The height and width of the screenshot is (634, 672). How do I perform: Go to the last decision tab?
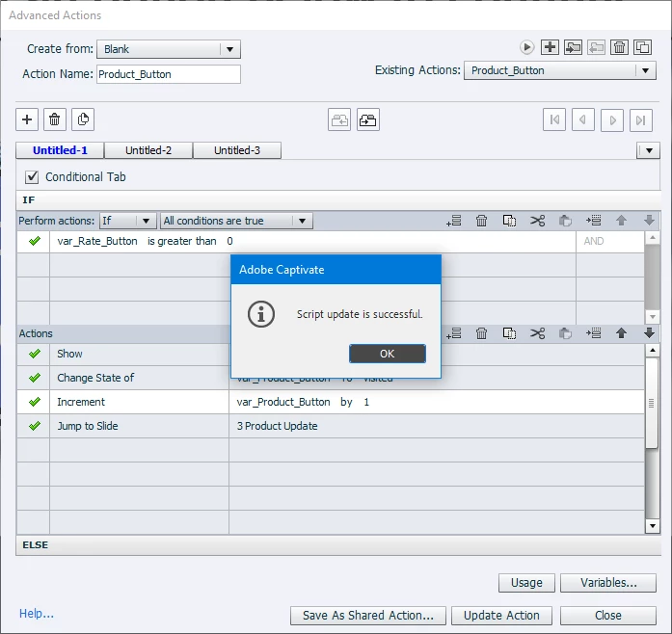(641, 119)
